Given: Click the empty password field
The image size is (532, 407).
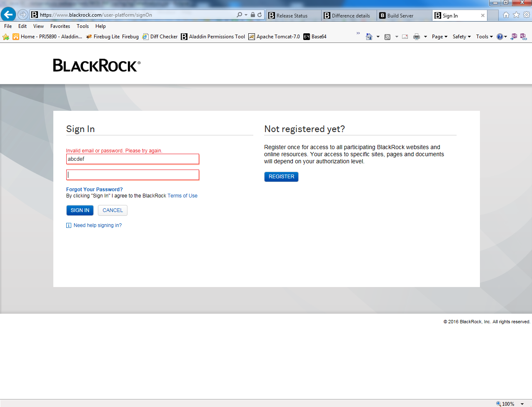Looking at the screenshot, I should tap(133, 175).
